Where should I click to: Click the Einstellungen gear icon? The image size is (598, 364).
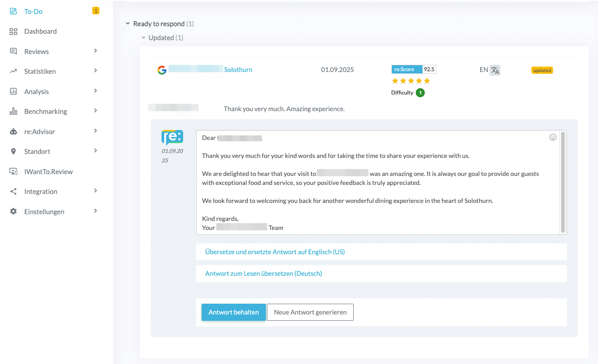[13, 212]
